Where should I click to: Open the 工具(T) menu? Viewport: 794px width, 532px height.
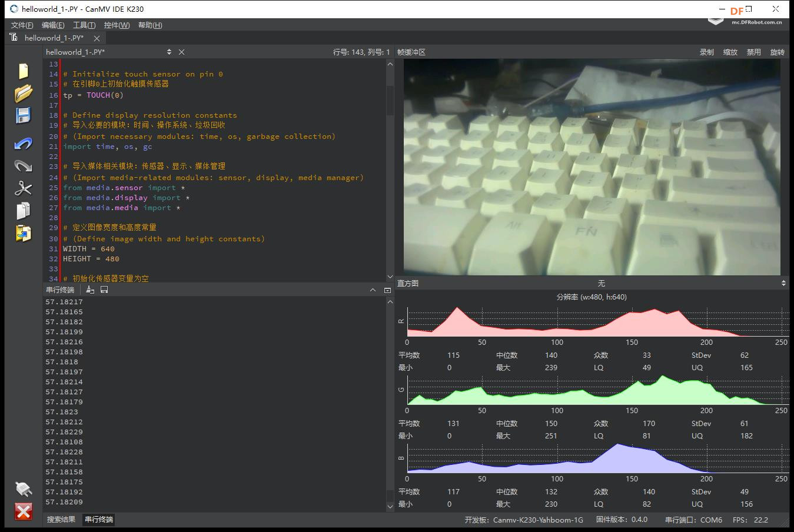pyautogui.click(x=84, y=25)
